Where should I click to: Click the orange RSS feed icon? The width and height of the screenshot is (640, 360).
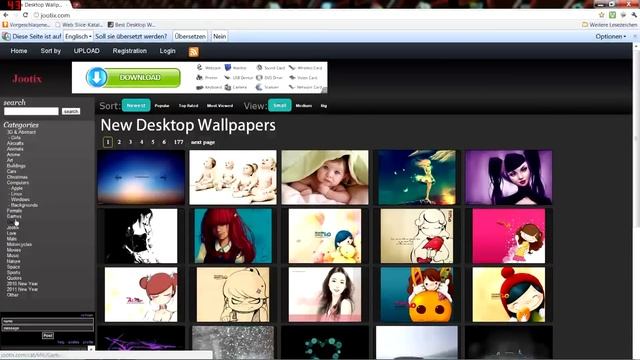(x=193, y=52)
